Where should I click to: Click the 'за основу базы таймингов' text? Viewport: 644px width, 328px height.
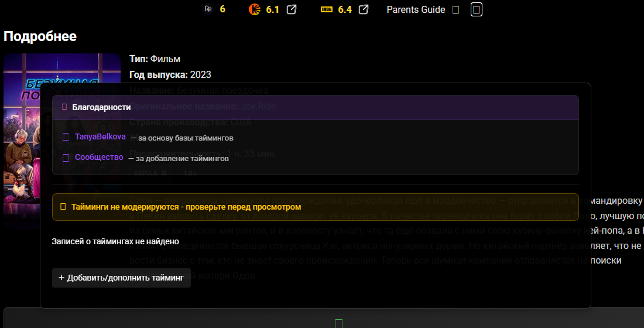point(182,138)
